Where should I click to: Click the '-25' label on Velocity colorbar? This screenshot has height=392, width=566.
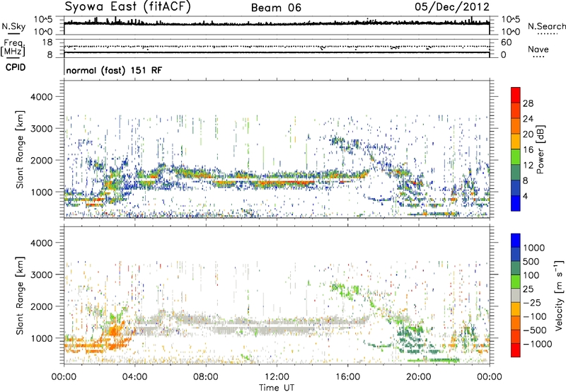[531, 302]
